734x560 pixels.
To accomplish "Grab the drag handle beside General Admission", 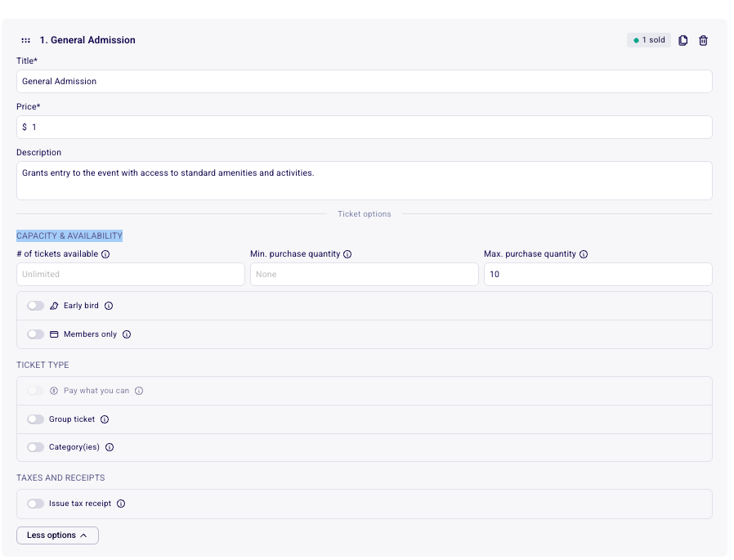I will pos(25,40).
